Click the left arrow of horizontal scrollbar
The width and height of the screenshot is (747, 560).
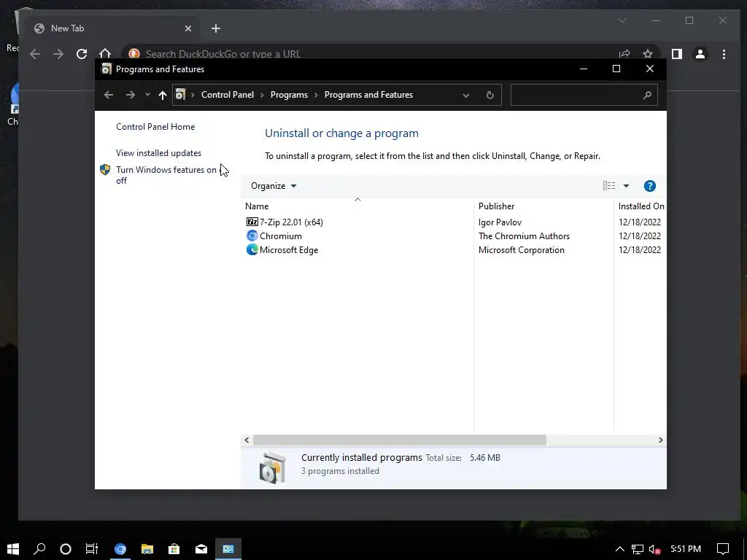point(247,440)
